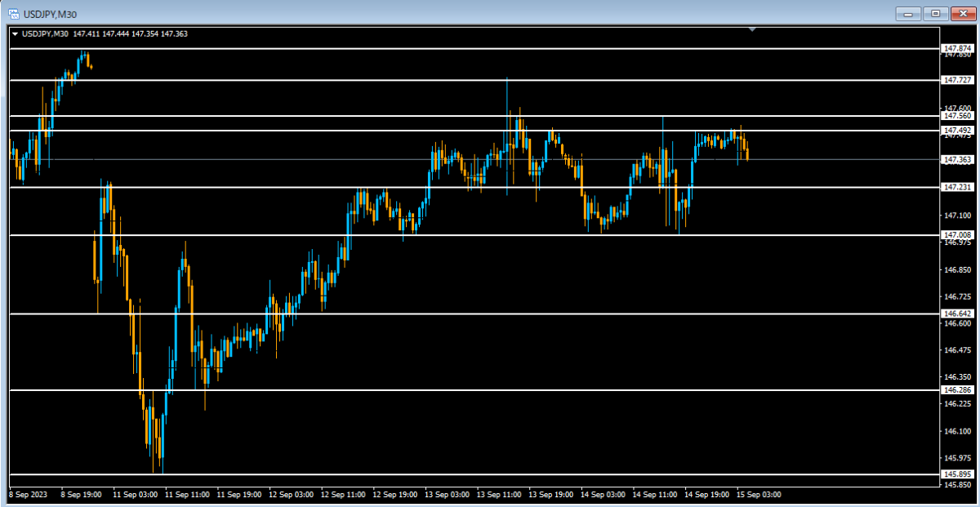Click the 147.008 support line label
980x507 pixels.
click(957, 234)
